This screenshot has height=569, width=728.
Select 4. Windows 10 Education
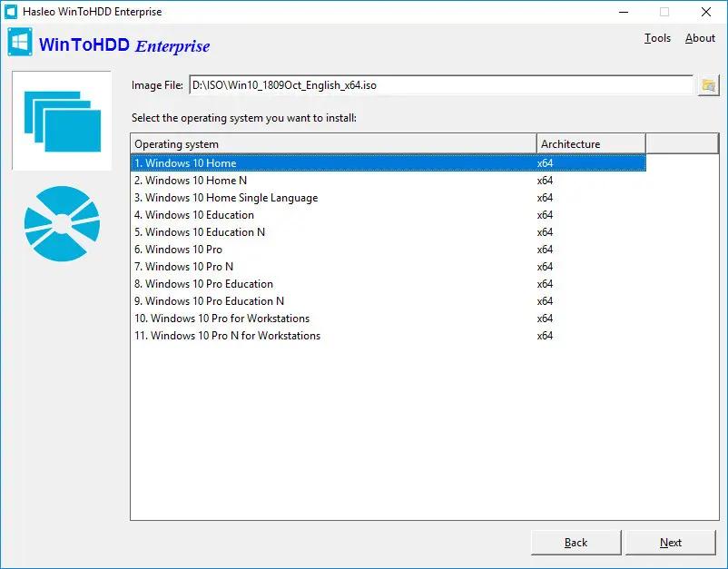tap(389, 215)
